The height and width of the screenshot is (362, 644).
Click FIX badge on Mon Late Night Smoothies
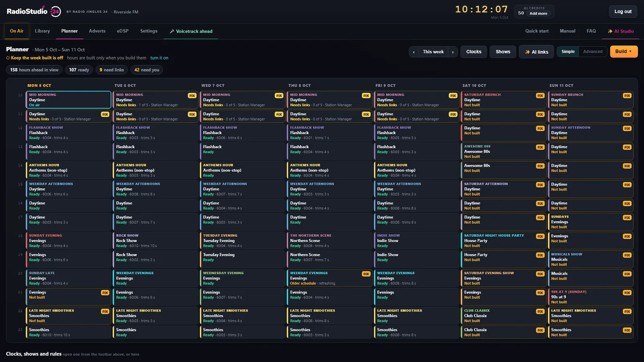105,311
